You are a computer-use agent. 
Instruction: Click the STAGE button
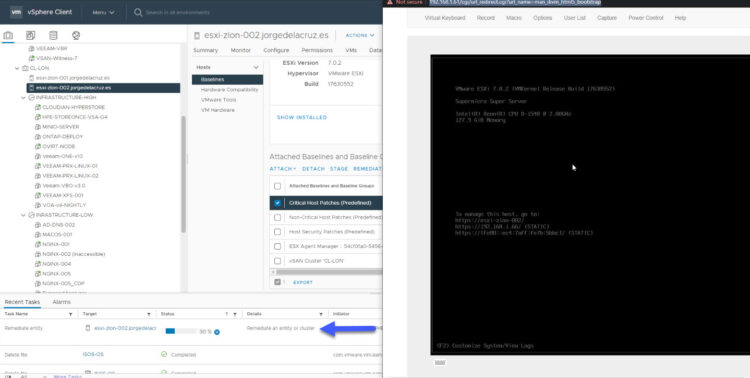339,169
